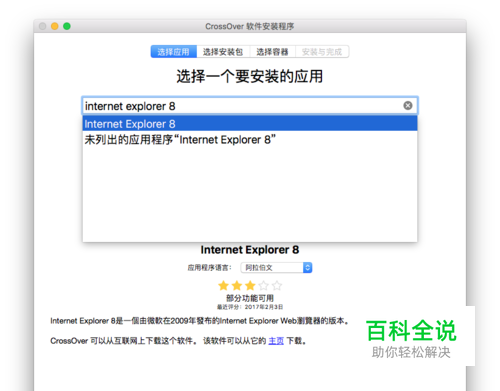Click the first gold rating star
Viewport: 500px width, 391px height.
click(223, 286)
